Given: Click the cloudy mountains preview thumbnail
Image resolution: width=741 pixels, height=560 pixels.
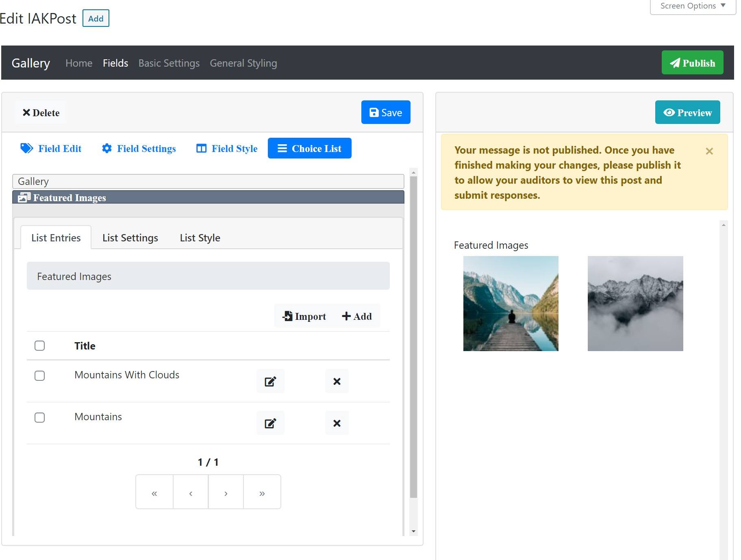Looking at the screenshot, I should tap(635, 304).
